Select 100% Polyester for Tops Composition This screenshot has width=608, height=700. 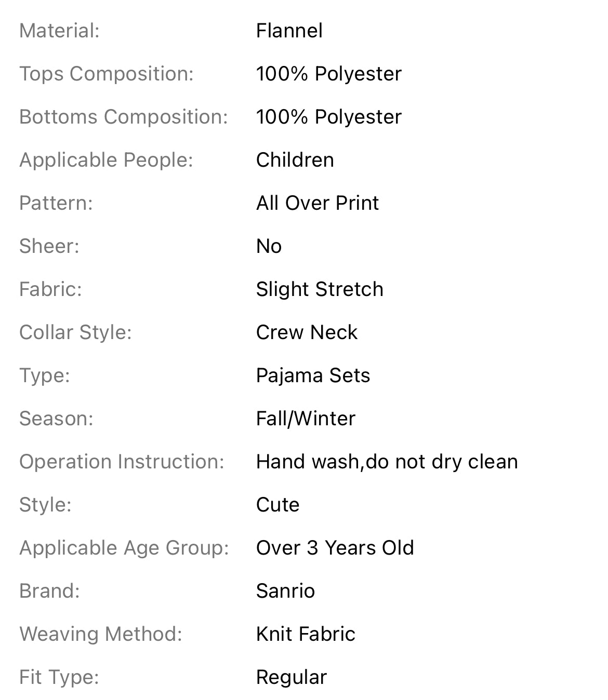(x=329, y=74)
